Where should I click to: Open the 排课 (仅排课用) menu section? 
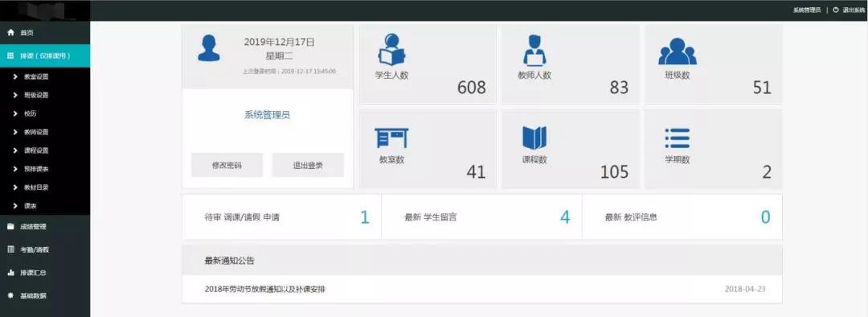click(x=45, y=56)
